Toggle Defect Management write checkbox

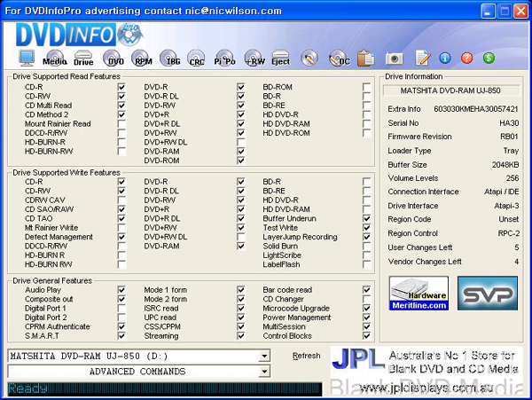[x=121, y=237]
